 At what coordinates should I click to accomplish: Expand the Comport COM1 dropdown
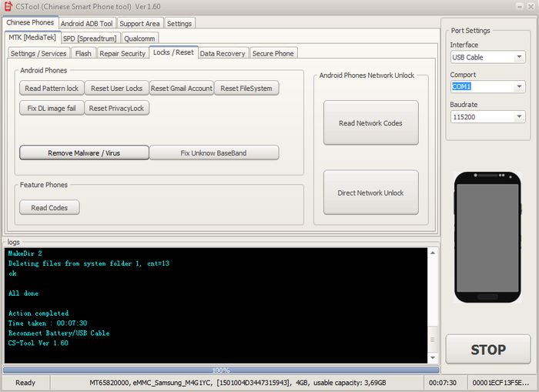(x=487, y=87)
